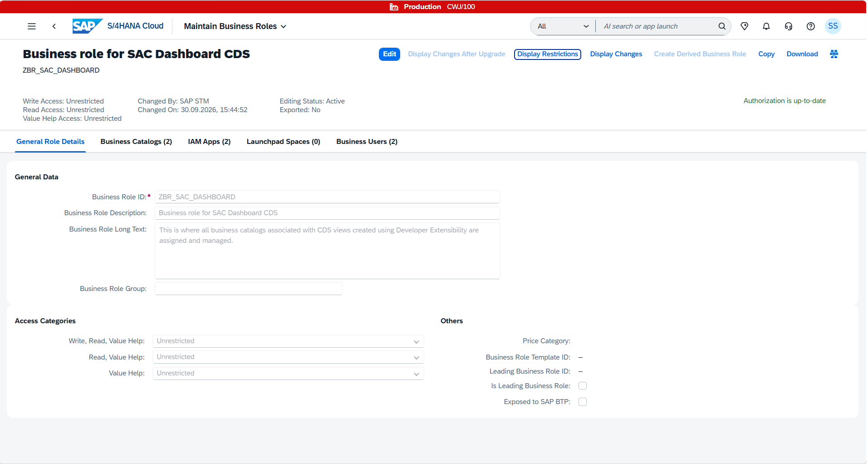
Task: Open Launchpad Spaces (0) tab
Action: [284, 142]
